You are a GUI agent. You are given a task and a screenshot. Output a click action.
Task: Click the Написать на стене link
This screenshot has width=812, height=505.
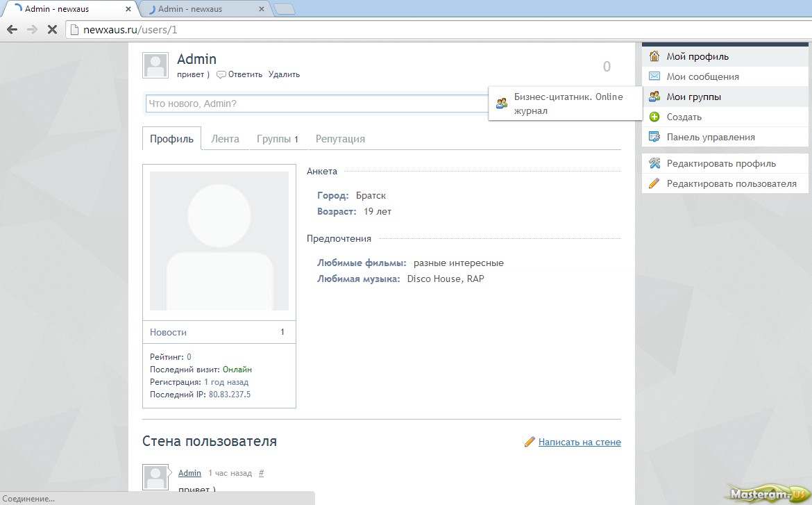[x=580, y=442]
